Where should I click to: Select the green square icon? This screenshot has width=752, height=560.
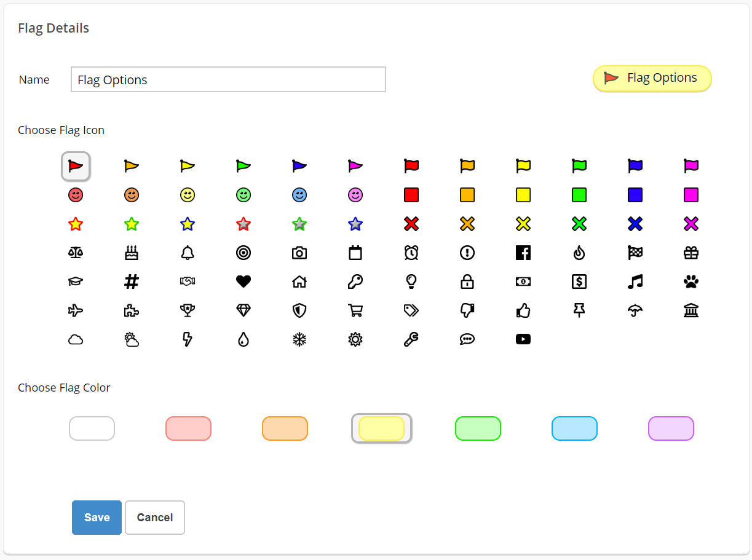pyautogui.click(x=579, y=195)
